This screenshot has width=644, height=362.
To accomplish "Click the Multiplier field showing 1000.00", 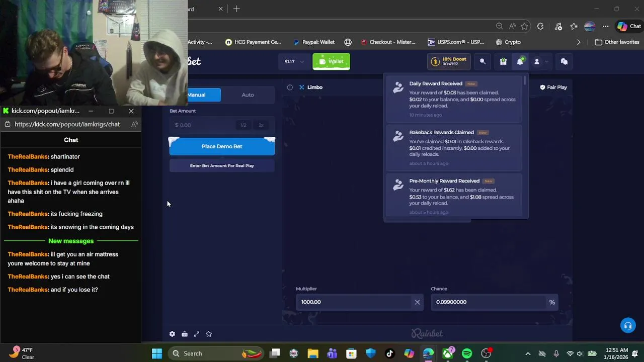I will point(354,302).
